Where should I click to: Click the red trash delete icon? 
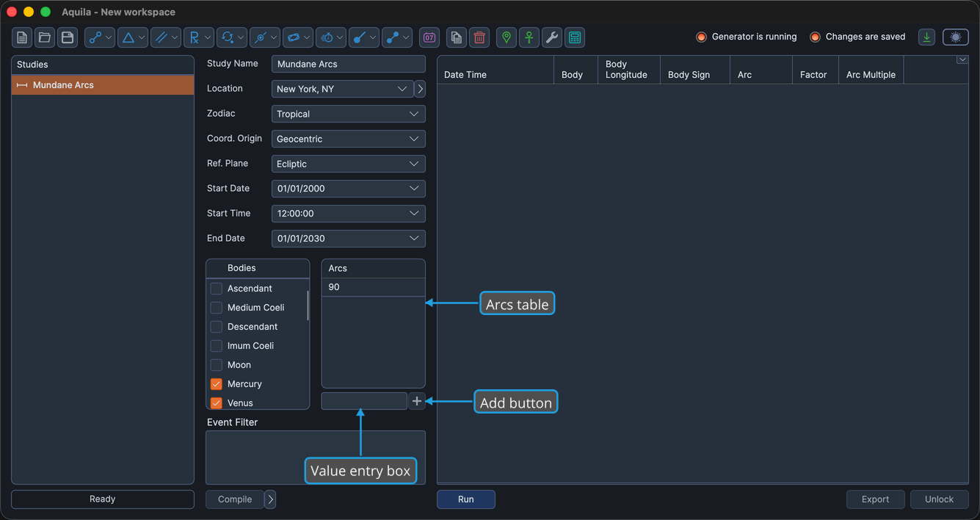[x=479, y=37]
